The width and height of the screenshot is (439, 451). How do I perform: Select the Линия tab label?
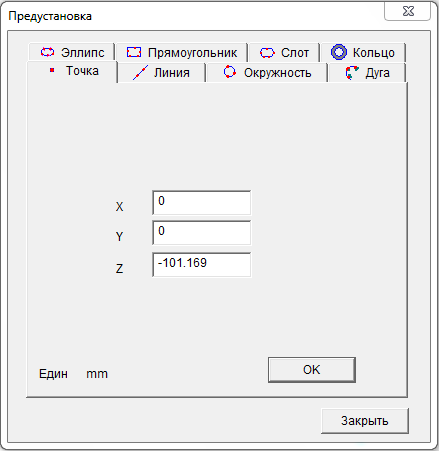coord(172,73)
